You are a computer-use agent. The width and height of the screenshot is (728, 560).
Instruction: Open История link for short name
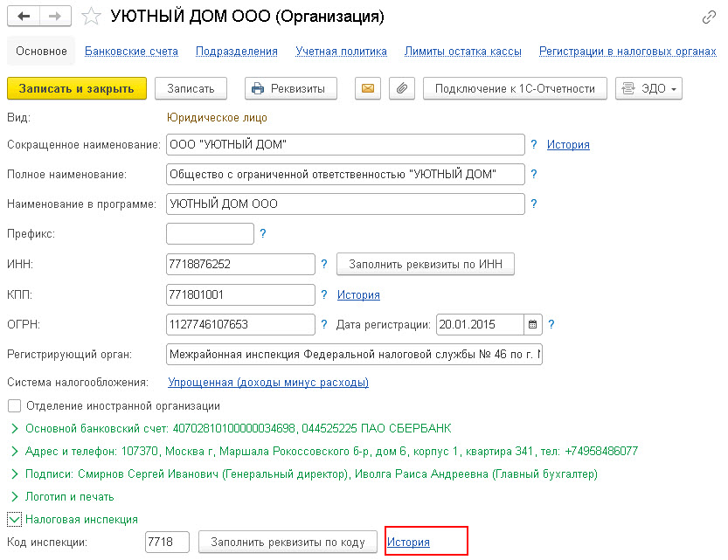(x=568, y=144)
